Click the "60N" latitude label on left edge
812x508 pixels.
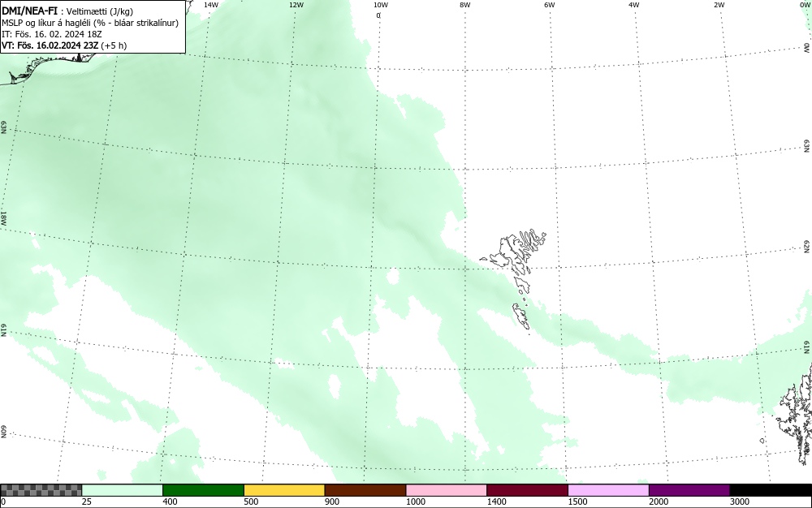(3, 432)
